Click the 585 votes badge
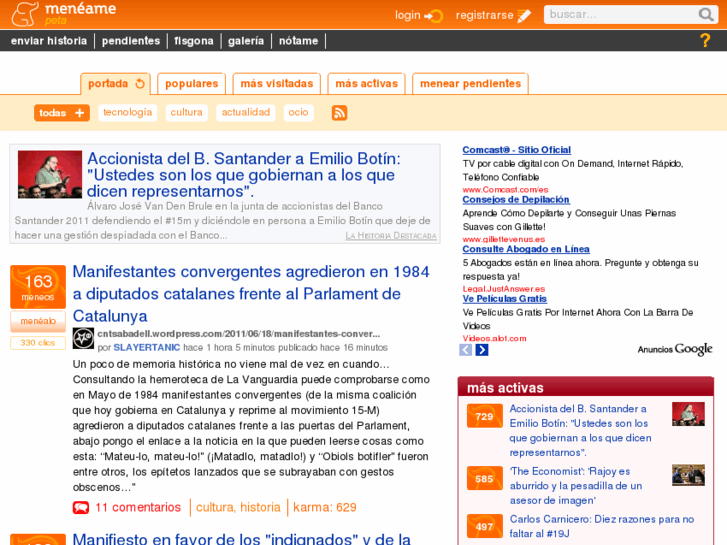The height and width of the screenshot is (545, 727). coord(485,478)
